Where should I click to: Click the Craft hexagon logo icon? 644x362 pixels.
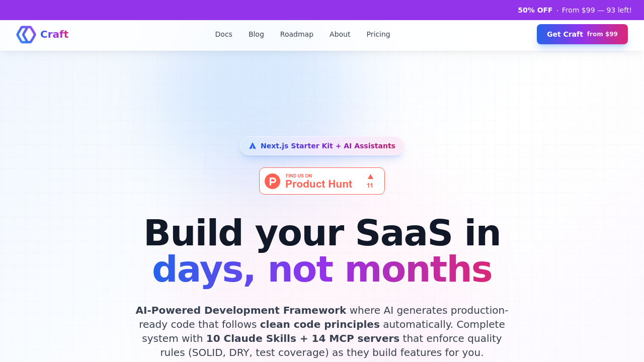26,35
